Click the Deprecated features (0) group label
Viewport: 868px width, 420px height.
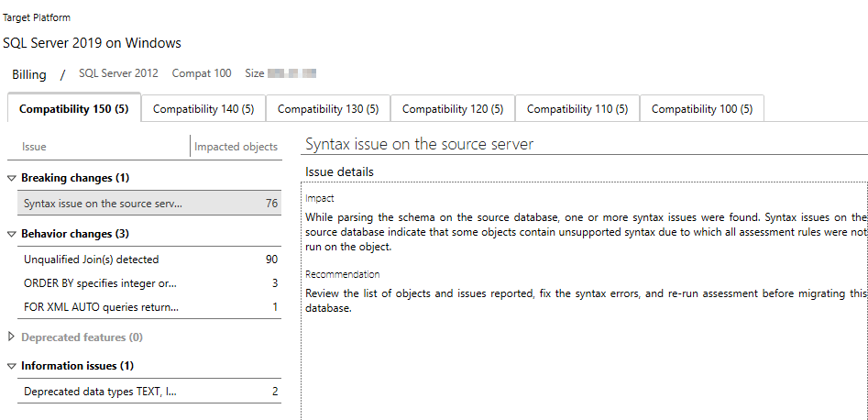click(82, 337)
